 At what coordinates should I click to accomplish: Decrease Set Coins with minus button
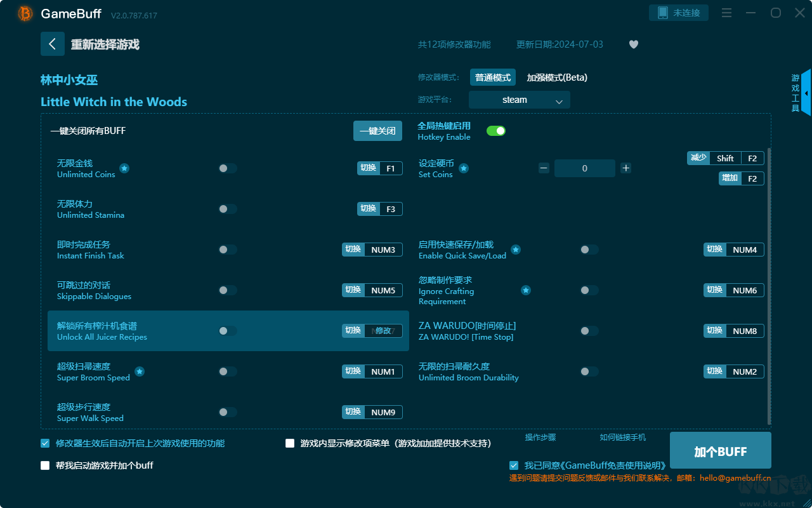(x=544, y=168)
